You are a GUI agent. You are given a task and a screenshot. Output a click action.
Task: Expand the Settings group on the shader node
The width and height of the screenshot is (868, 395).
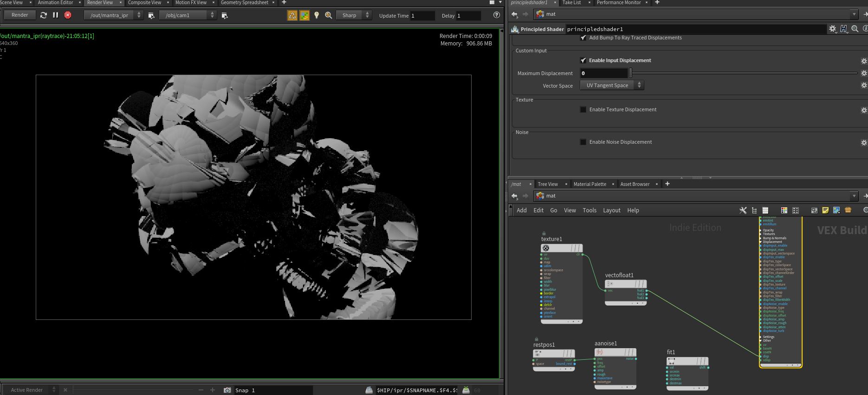[x=760, y=337]
